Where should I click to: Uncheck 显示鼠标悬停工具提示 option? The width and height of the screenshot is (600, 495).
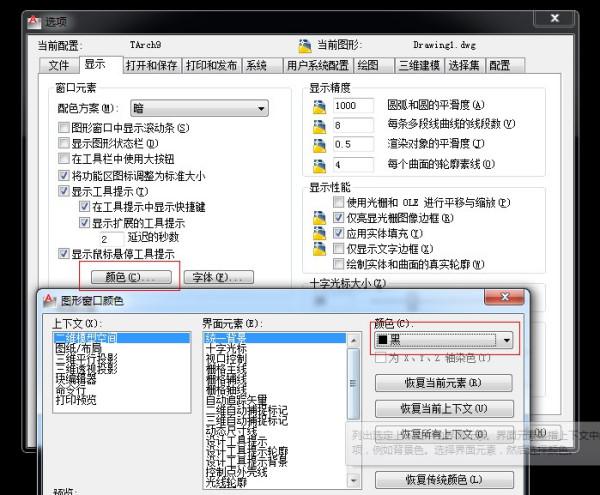coord(65,254)
